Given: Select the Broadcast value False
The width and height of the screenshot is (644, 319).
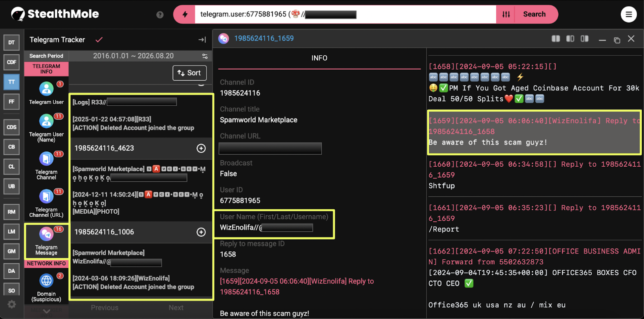Looking at the screenshot, I should tap(228, 174).
